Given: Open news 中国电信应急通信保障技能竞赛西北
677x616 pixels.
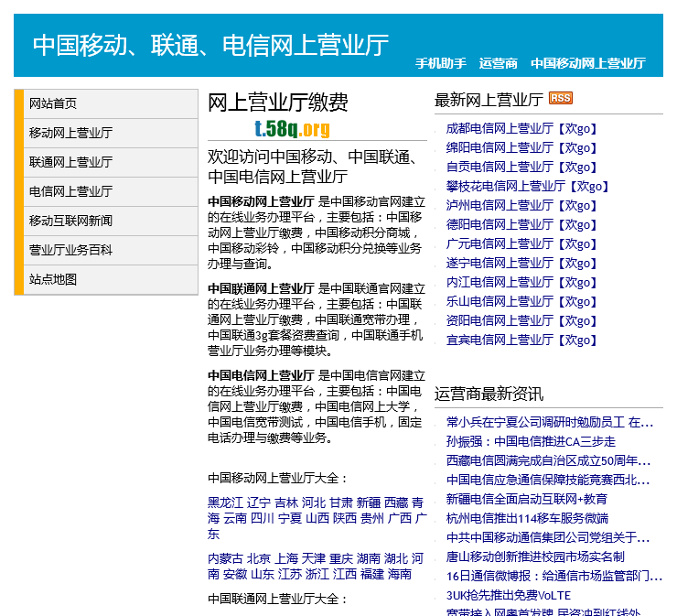Looking at the screenshot, I should [x=548, y=480].
